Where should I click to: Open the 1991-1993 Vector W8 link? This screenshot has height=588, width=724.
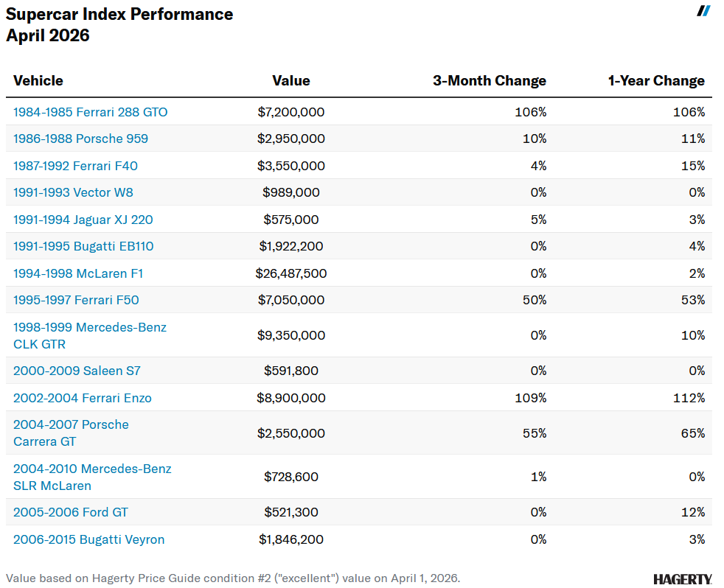point(73,192)
